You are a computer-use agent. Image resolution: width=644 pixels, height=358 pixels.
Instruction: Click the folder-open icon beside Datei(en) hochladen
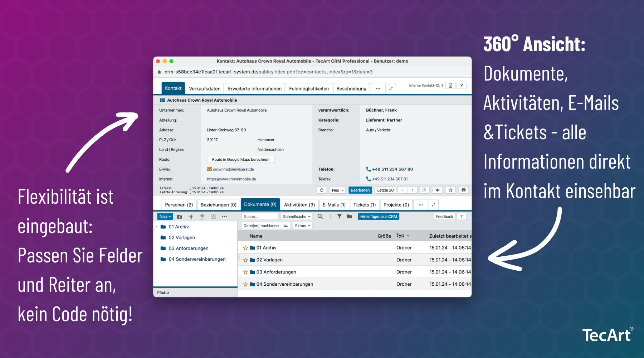[x=286, y=226]
